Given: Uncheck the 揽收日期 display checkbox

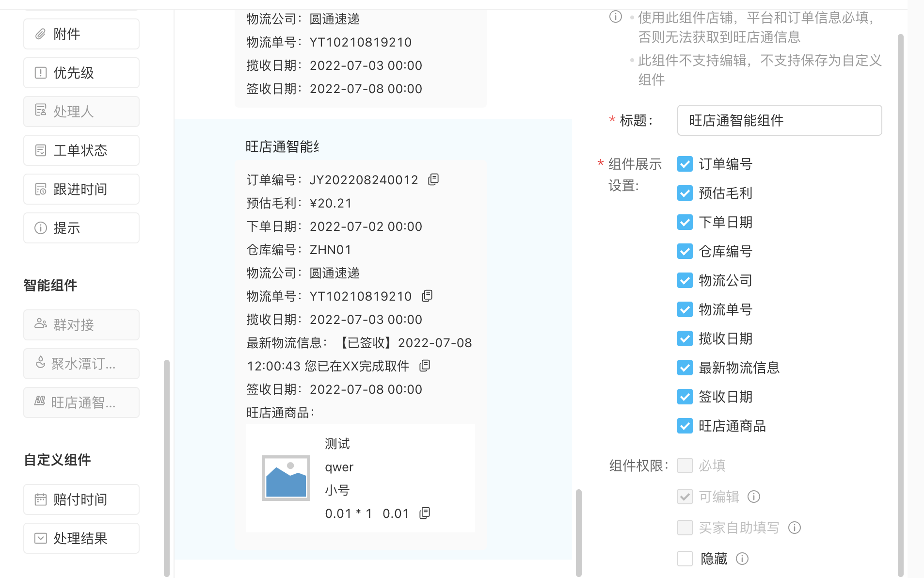Looking at the screenshot, I should (x=685, y=338).
